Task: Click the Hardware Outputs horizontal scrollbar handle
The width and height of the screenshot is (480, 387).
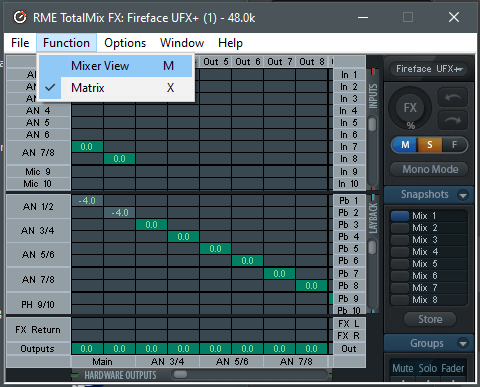Action: (x=180, y=375)
